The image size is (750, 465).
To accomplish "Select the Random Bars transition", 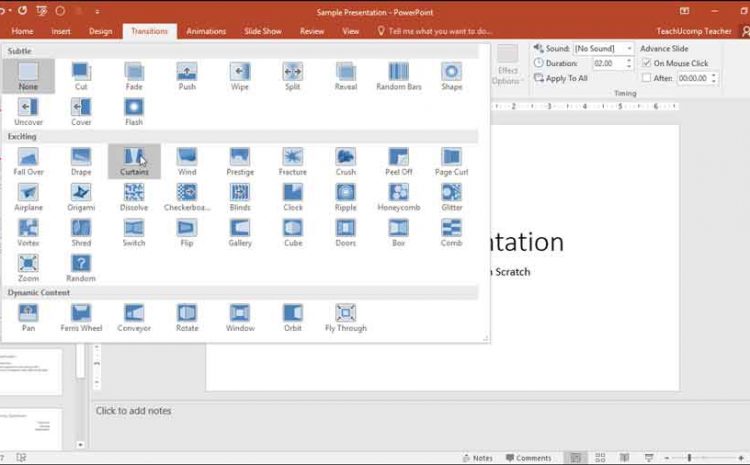I will pos(398,76).
